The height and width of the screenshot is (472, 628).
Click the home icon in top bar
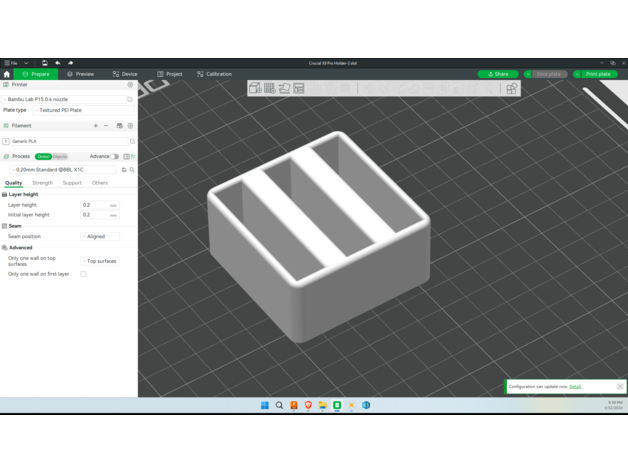7,74
